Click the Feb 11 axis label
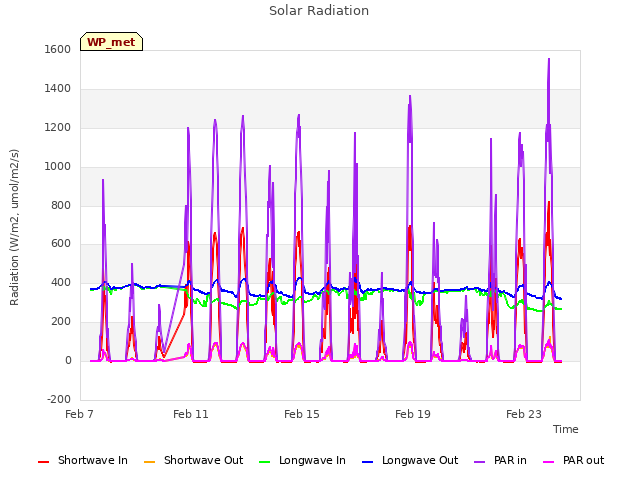Image resolution: width=640 pixels, height=480 pixels. pos(191,414)
